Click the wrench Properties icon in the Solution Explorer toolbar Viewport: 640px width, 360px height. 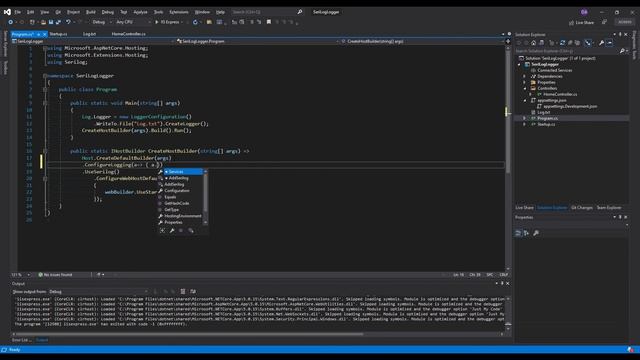click(x=601, y=43)
